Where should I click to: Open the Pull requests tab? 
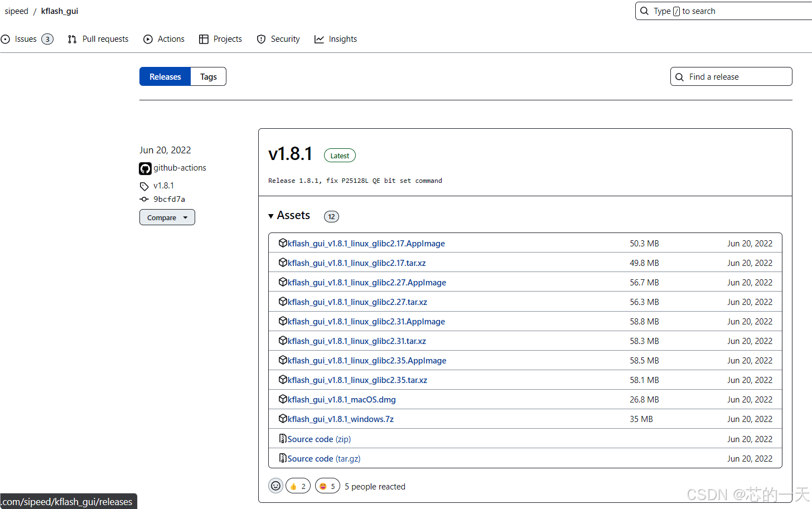click(x=98, y=39)
